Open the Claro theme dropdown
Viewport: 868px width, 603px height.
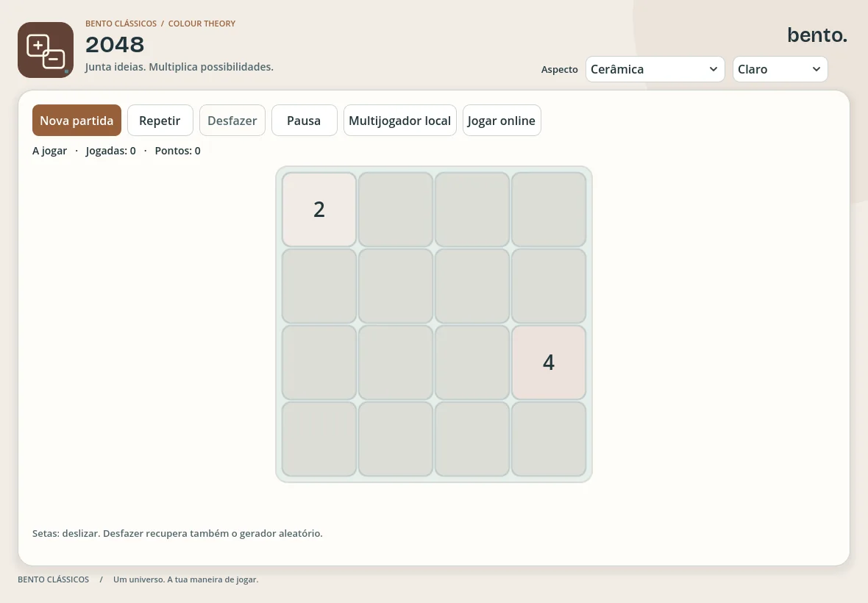[x=780, y=69]
